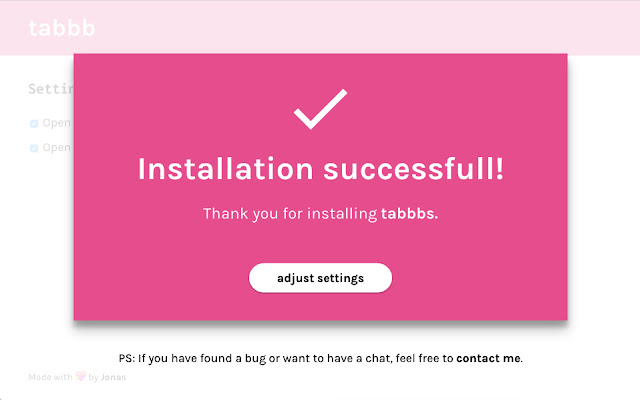Toggle the second Open checkbox in Settings
Image resolution: width=640 pixels, height=400 pixels.
(x=34, y=148)
